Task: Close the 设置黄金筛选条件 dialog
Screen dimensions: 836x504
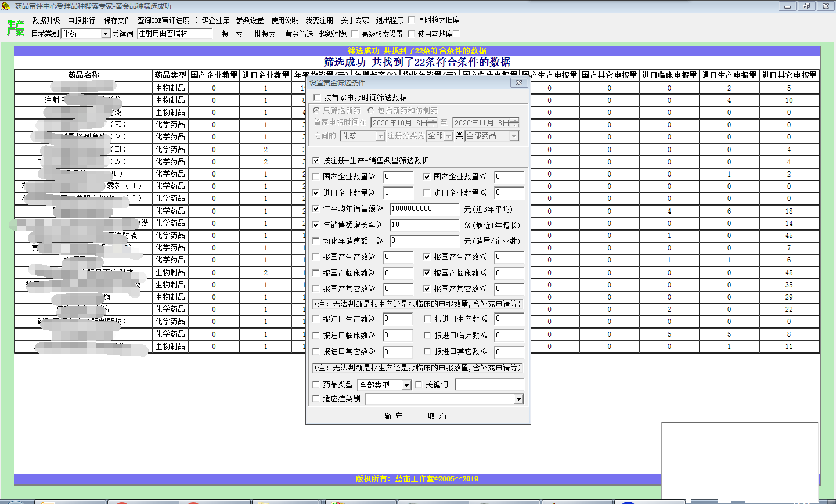Action: click(x=519, y=83)
